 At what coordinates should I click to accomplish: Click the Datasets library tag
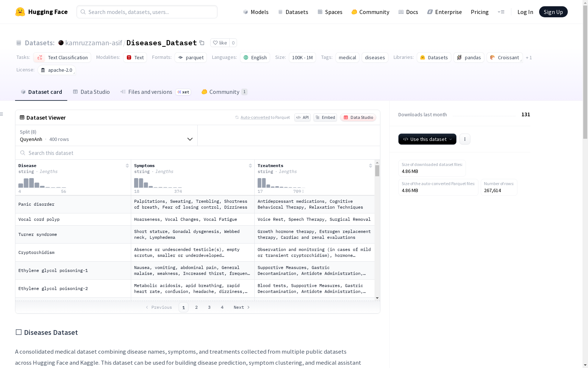tap(434, 57)
